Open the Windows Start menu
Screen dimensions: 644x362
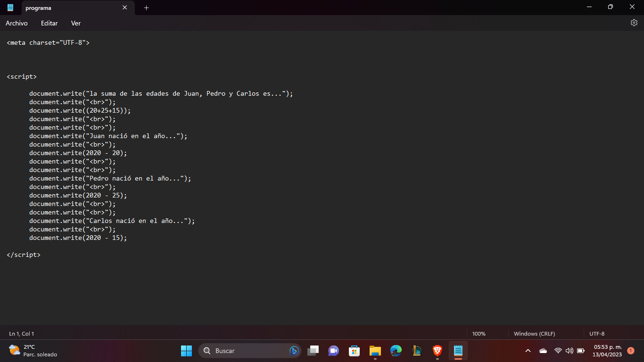186,351
